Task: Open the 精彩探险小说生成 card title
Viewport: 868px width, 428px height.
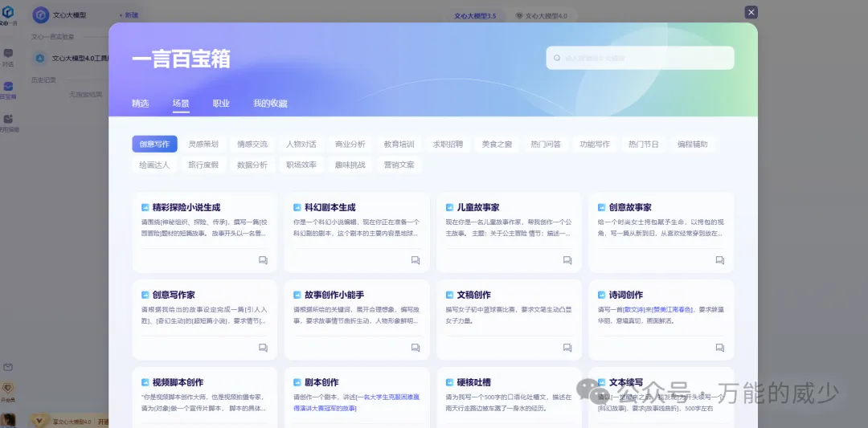Action: click(186, 207)
